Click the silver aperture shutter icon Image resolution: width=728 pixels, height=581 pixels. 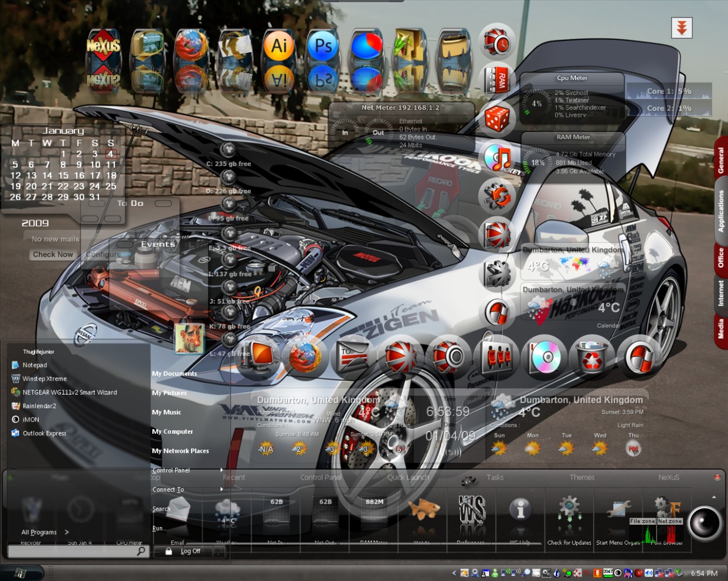497,273
